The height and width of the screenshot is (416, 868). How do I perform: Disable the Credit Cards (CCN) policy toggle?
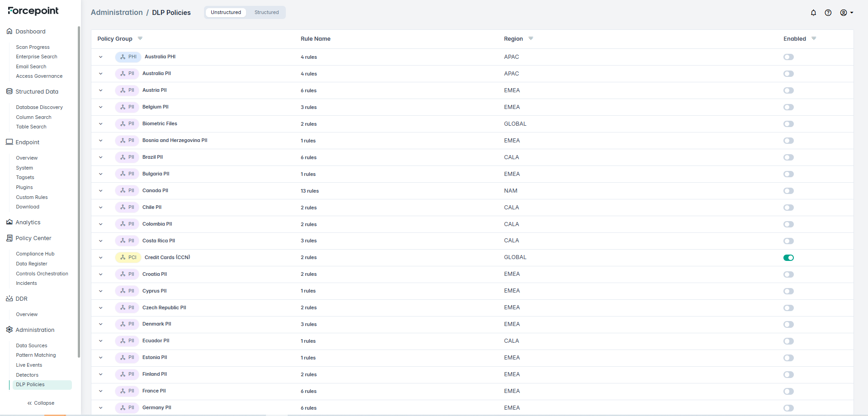click(788, 258)
